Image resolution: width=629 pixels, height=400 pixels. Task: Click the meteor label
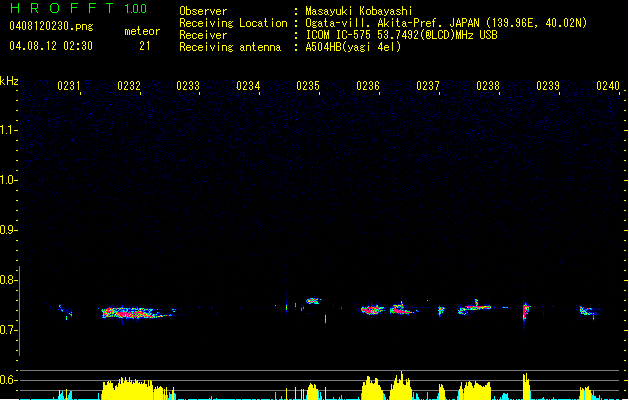[x=142, y=31]
